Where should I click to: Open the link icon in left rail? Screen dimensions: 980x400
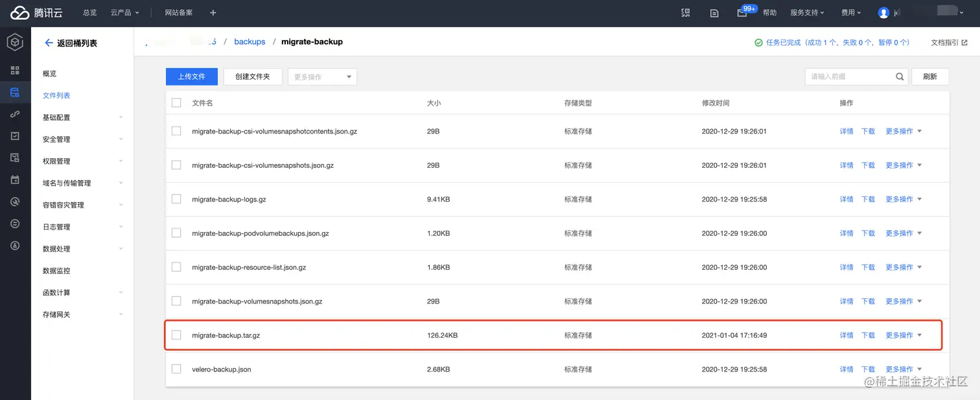pos(15,114)
